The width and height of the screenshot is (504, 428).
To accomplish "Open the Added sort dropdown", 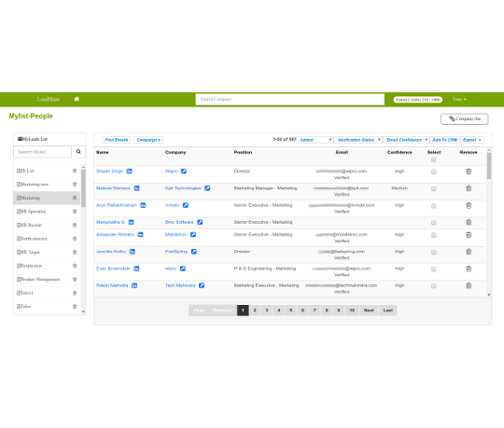I will pos(315,140).
